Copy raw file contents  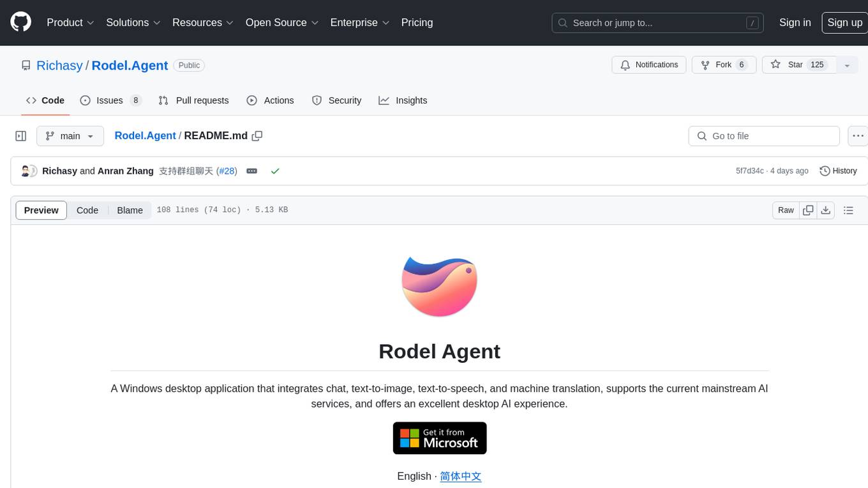tap(808, 210)
